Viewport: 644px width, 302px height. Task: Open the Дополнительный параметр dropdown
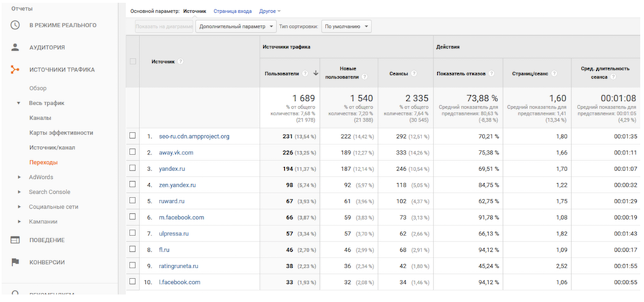pyautogui.click(x=235, y=26)
